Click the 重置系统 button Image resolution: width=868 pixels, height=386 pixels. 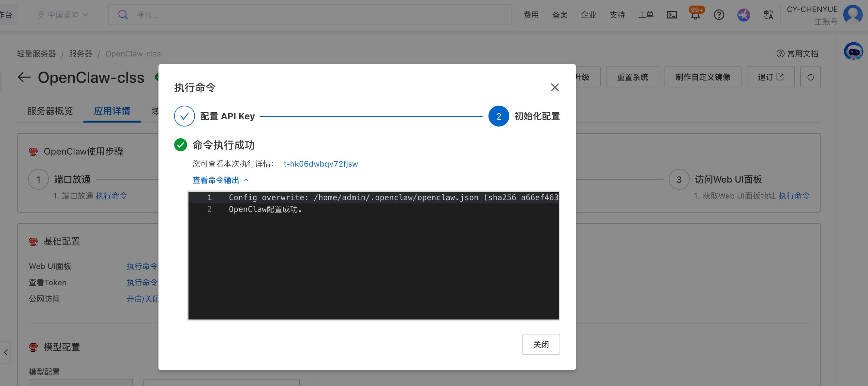[x=632, y=77]
